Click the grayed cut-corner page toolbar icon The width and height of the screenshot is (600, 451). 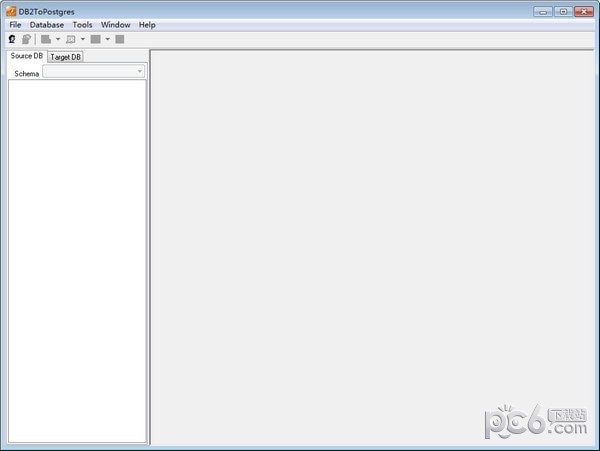click(46, 39)
